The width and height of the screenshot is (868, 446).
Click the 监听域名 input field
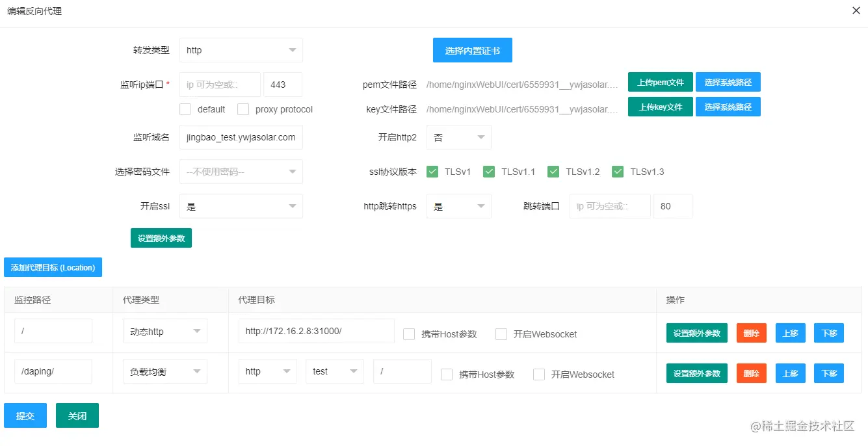(x=241, y=137)
